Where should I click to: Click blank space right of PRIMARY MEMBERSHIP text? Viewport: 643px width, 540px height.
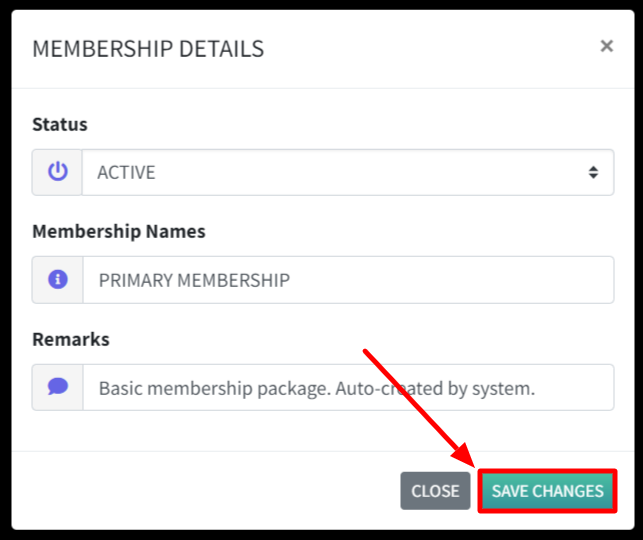coord(450,280)
